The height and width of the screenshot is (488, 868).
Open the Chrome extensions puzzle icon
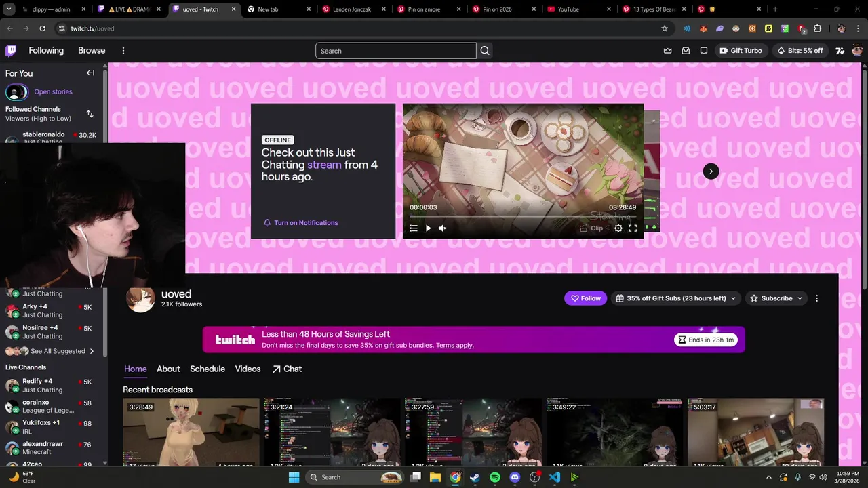point(818,28)
